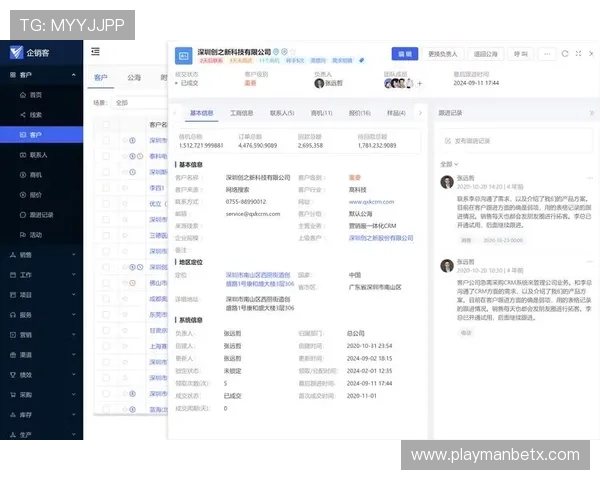The image size is (600, 480).
Task: Tick the checkbox for the 泰科 row
Action: pyautogui.click(x=106, y=156)
